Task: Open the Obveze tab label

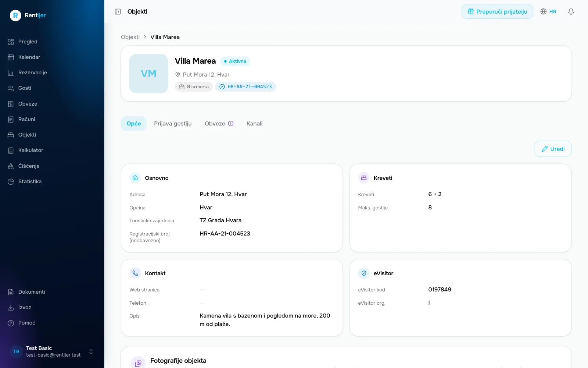Action: [x=215, y=124]
